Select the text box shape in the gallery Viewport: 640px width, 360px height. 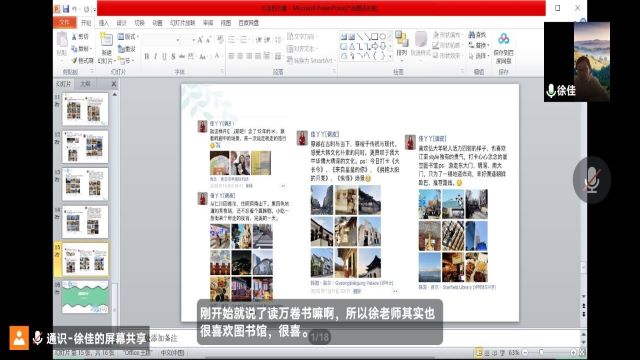coord(344,37)
